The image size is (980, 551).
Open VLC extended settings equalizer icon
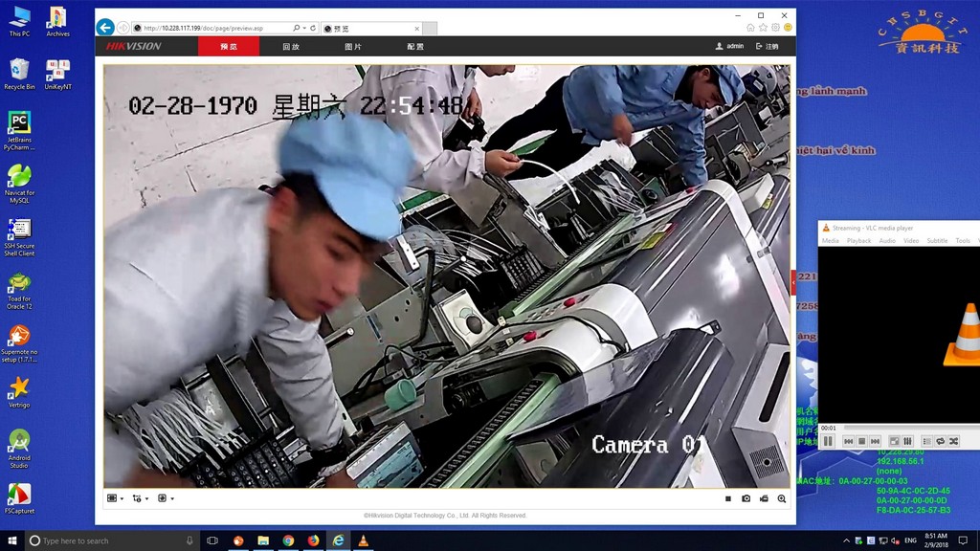907,441
